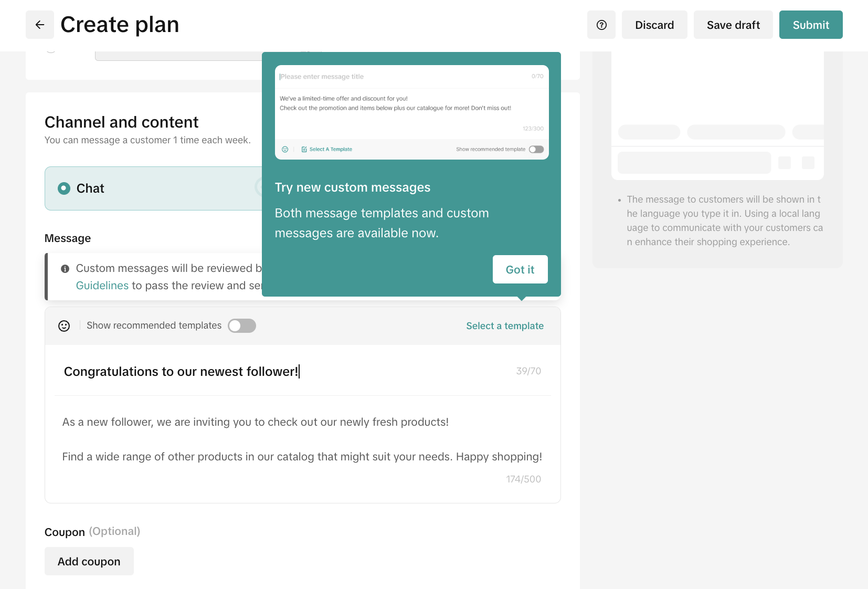The height and width of the screenshot is (589, 868).
Task: Click into the message title field
Action: pos(283,372)
